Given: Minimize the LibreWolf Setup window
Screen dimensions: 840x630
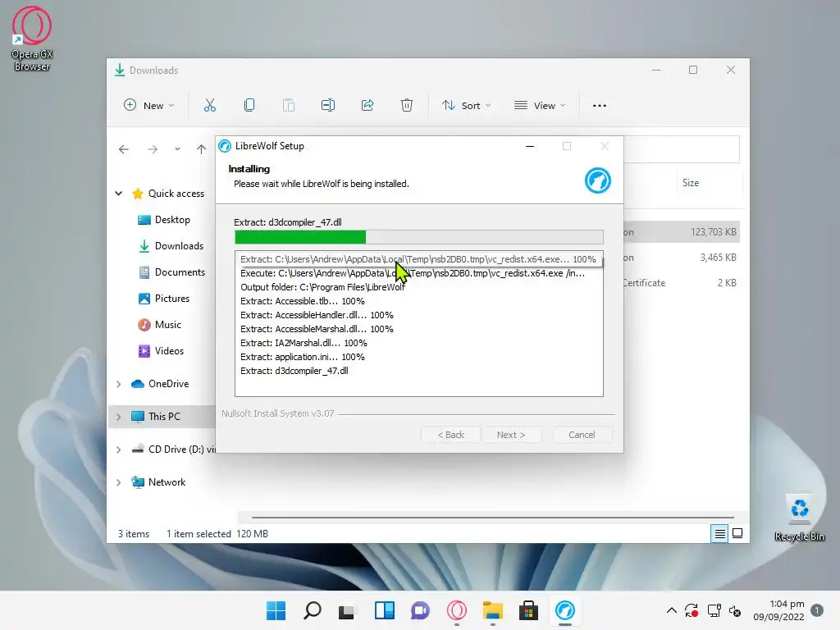Looking at the screenshot, I should tap(530, 146).
